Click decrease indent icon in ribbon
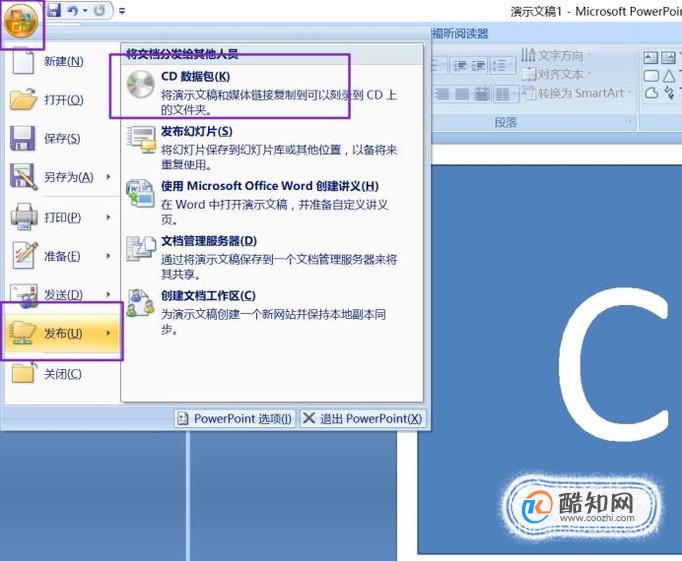 [459, 66]
